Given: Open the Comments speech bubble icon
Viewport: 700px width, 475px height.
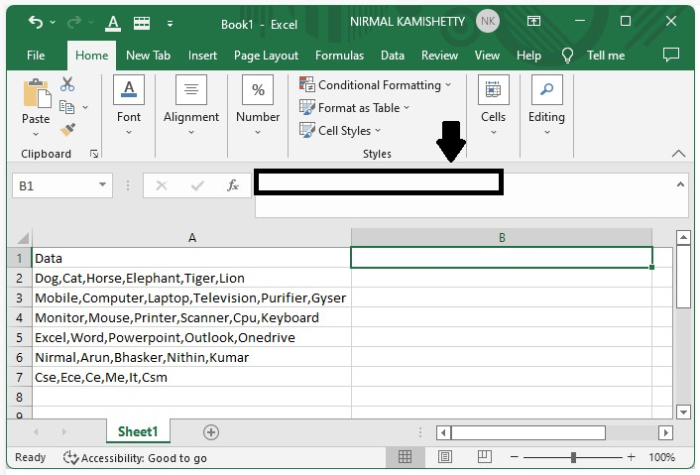Looking at the screenshot, I should click(x=671, y=55).
